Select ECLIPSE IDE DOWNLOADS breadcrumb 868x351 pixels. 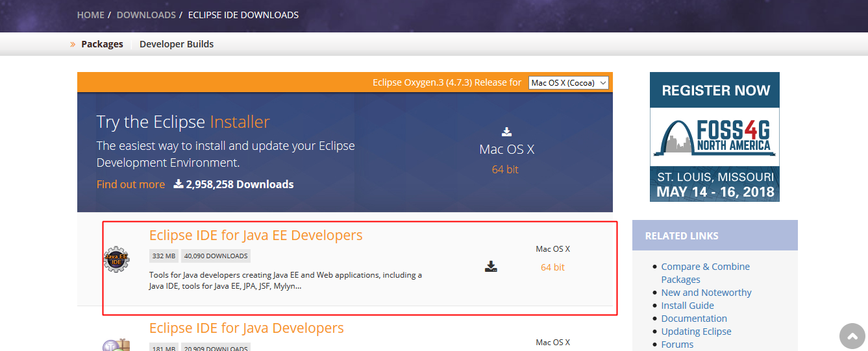tap(243, 14)
